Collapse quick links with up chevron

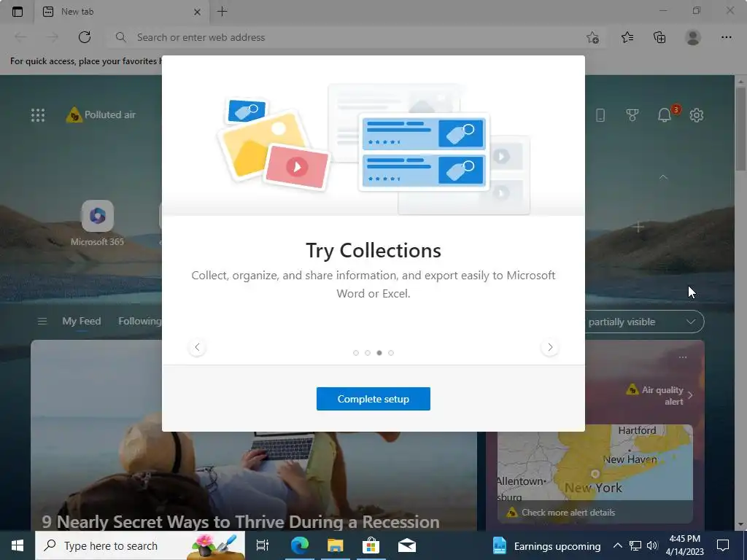pyautogui.click(x=663, y=177)
